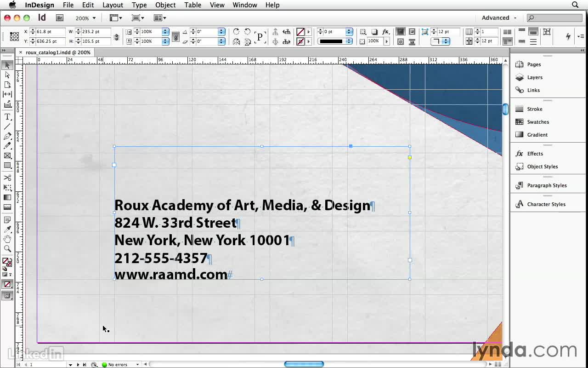Click the drop shadow icon in control bar
588x368 pixels.
pos(374,32)
